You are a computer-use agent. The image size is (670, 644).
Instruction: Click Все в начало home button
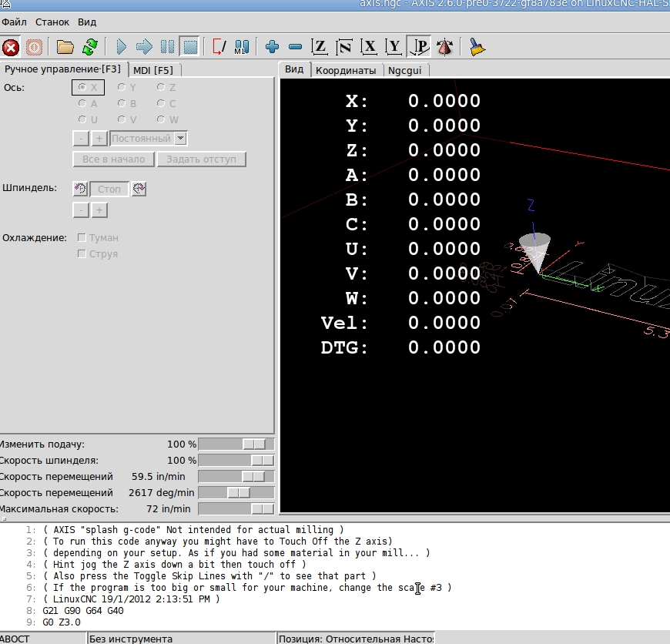click(x=114, y=159)
